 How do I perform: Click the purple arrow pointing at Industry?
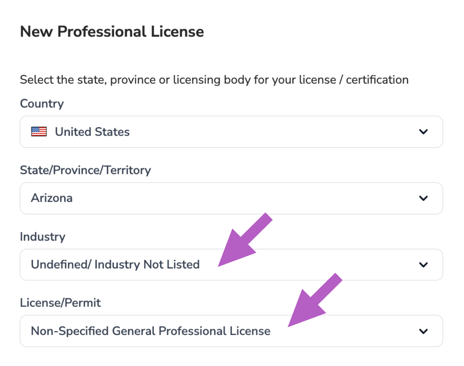(x=245, y=240)
